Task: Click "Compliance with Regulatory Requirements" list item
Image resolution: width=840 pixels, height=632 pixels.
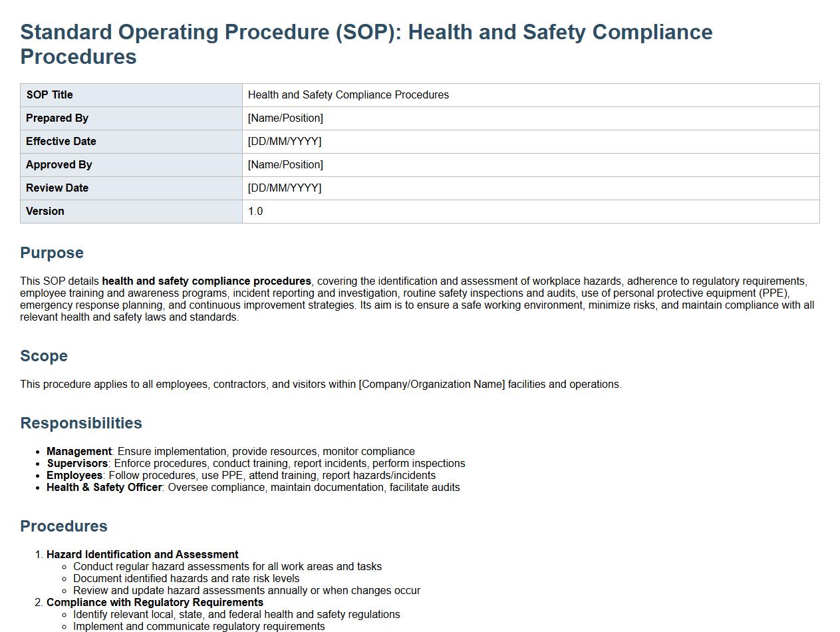Action: [x=155, y=603]
